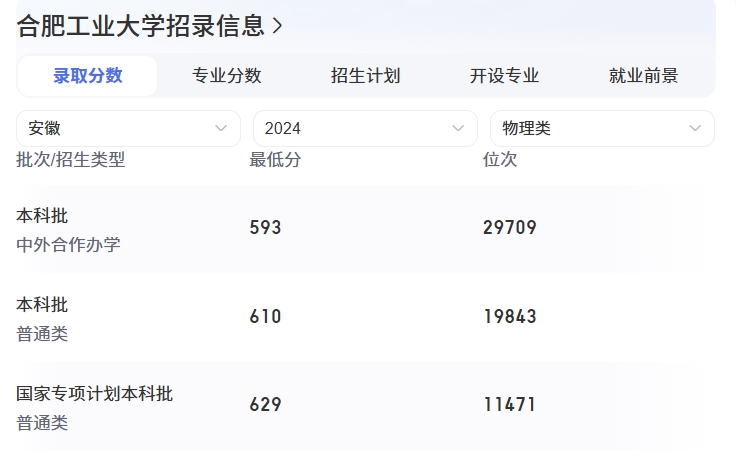Viewport: 736px width, 458px height.
Task: Click chevron arrow in 物理类 selector
Action: 695,128
